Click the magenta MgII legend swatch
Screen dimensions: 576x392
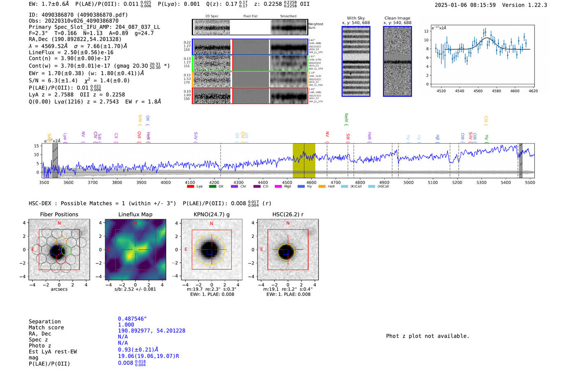(278, 187)
